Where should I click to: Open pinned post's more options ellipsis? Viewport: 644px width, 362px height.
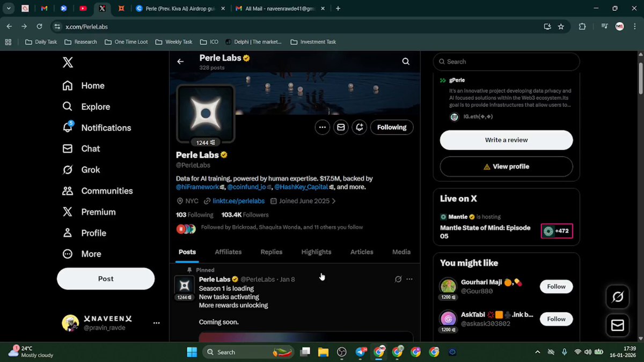(409, 279)
